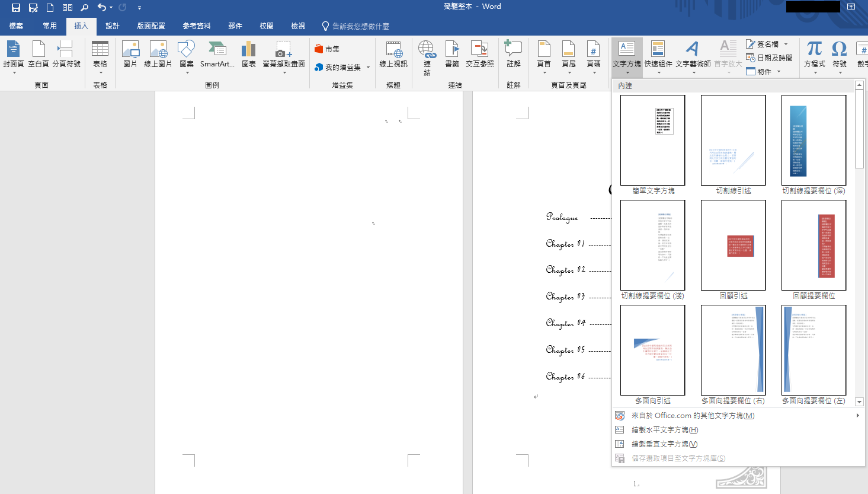This screenshot has width=868, height=494.
Task: Switch to the 設計 ribbon tab
Action: [113, 26]
